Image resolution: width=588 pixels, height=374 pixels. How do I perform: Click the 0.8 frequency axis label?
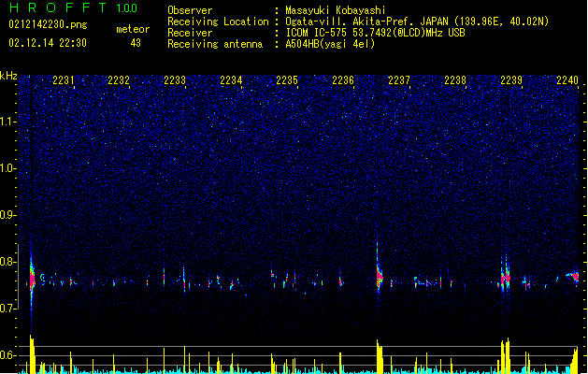click(x=8, y=262)
